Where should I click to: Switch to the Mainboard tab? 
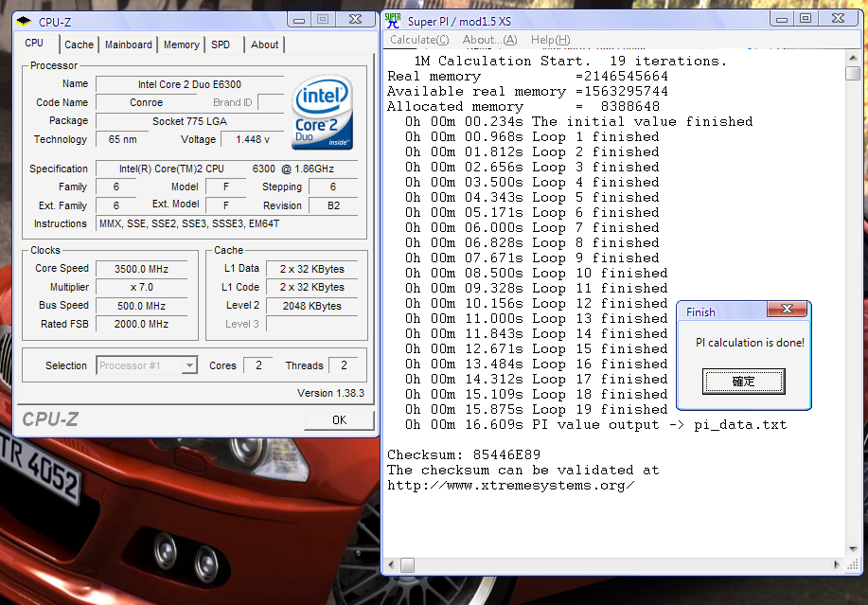pos(129,44)
